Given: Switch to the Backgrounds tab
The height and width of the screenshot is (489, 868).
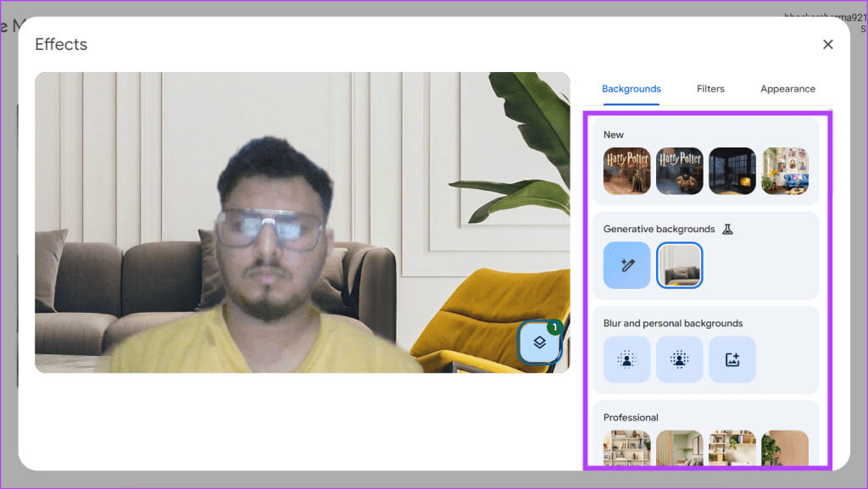Looking at the screenshot, I should pyautogui.click(x=631, y=88).
